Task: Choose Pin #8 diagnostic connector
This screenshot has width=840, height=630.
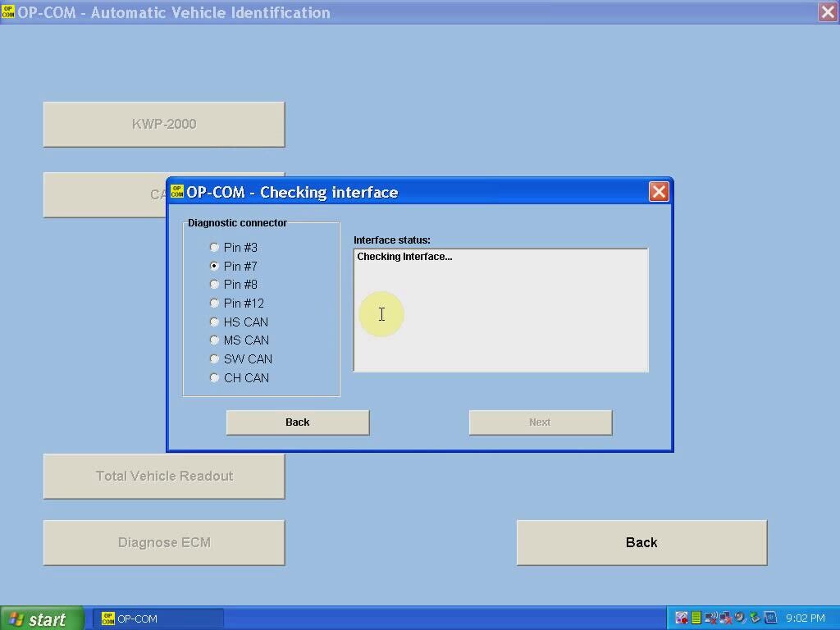Action: (214, 284)
